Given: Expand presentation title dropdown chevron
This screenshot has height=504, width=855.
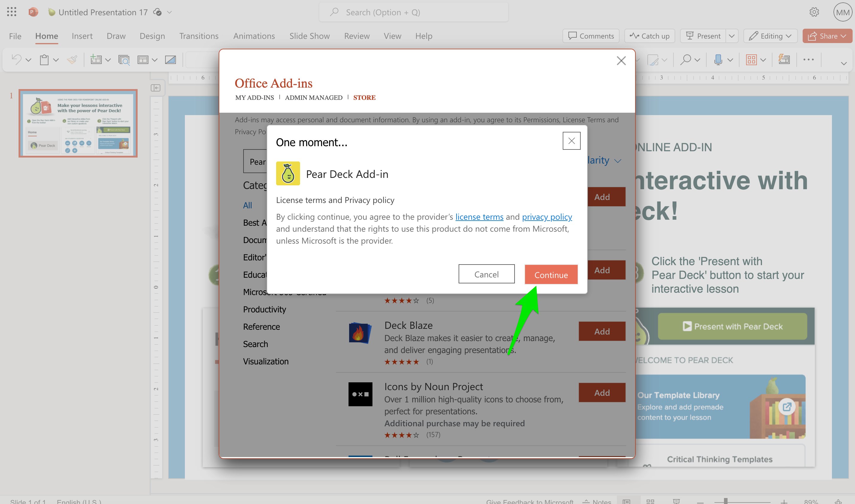Looking at the screenshot, I should click(x=169, y=12).
